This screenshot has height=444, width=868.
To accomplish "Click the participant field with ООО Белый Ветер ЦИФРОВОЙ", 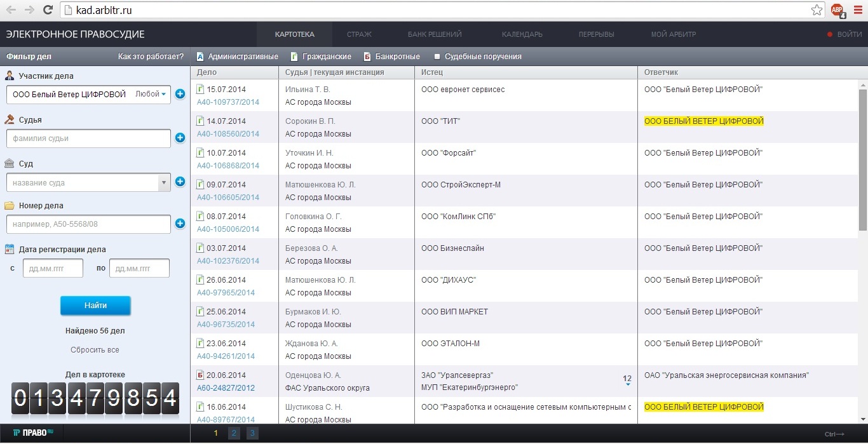I will click(88, 95).
